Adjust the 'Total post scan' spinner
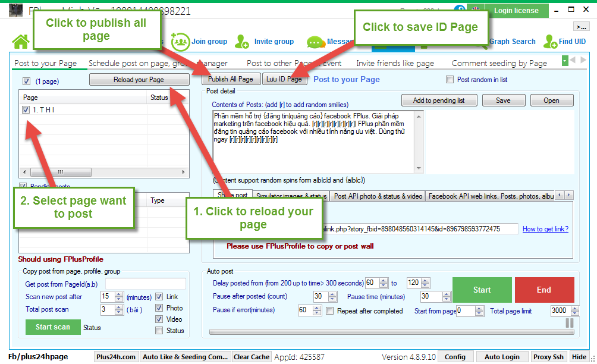 (119, 309)
